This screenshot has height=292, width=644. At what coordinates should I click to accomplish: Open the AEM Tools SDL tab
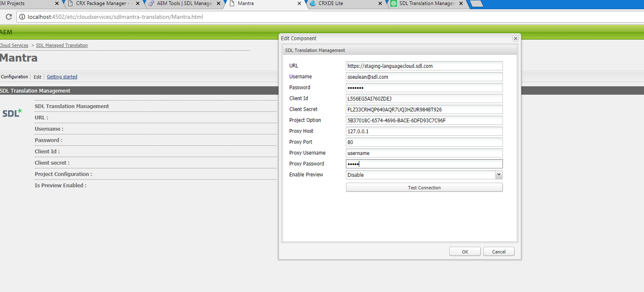click(184, 3)
